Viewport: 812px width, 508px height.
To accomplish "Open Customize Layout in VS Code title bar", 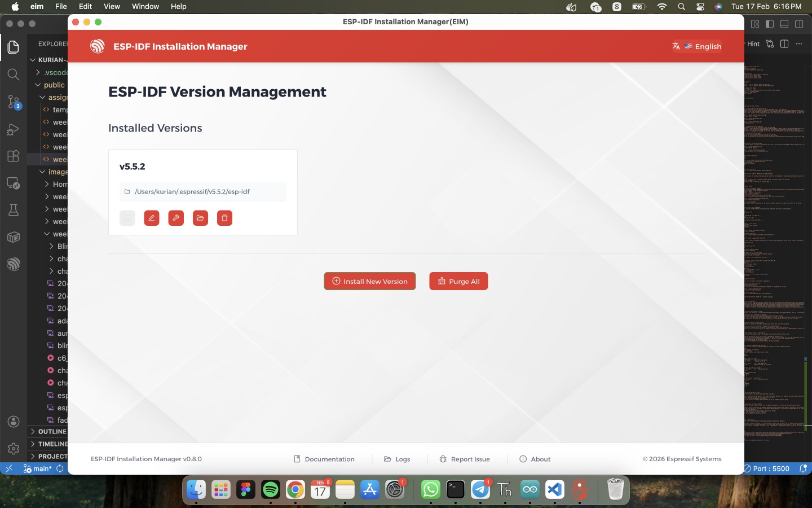I will [755, 24].
